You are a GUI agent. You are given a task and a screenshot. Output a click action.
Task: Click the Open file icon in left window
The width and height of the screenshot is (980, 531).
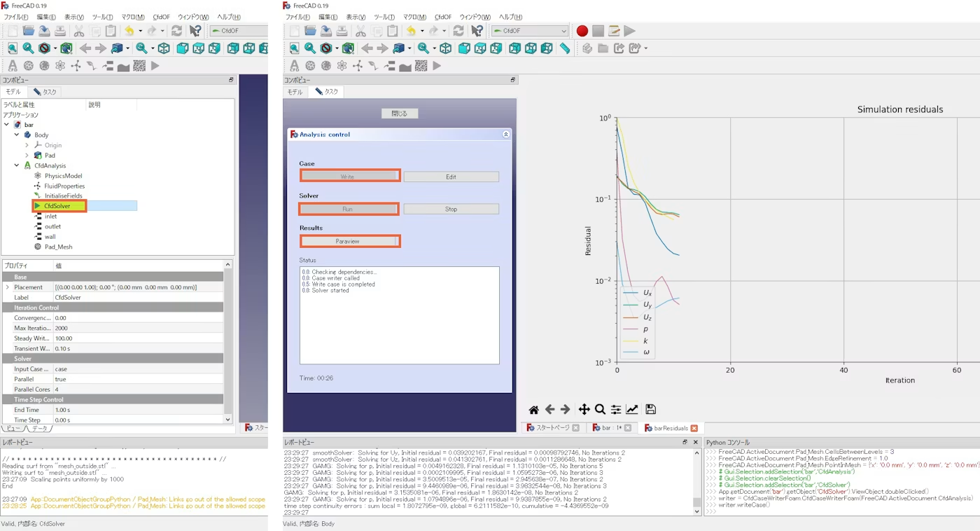(x=28, y=31)
